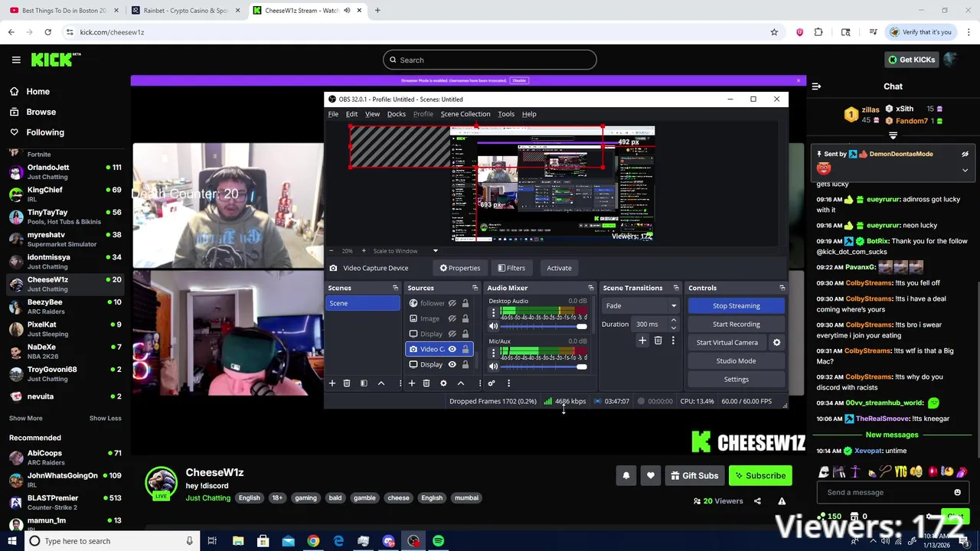This screenshot has width=980, height=551.
Task: Remove the scene with the Scenes trash icon
Action: point(347,383)
